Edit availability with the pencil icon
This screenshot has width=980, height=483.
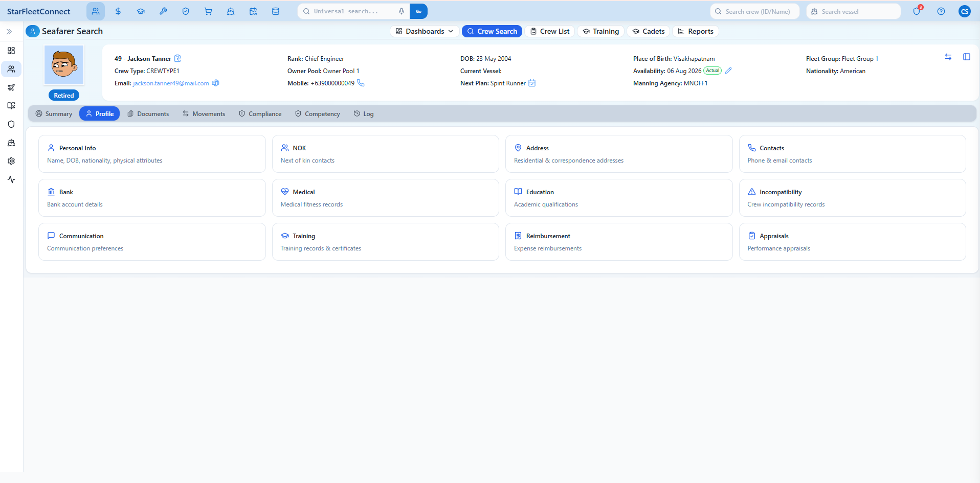(728, 71)
